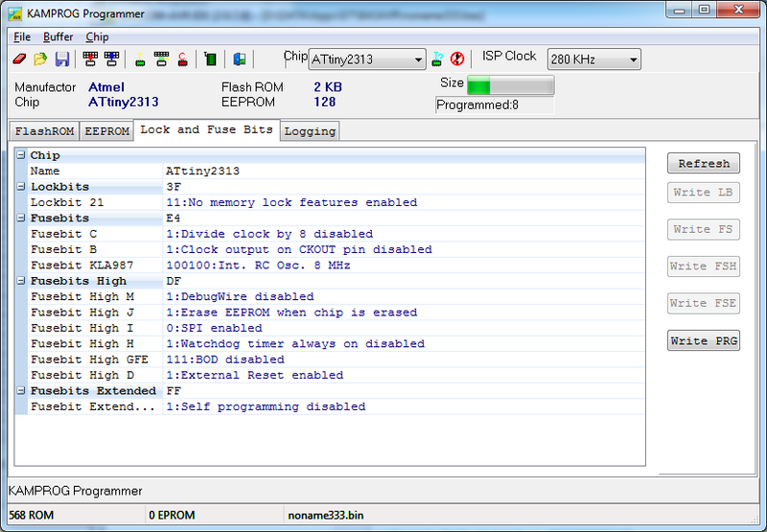Collapse the Lockbits group
Image resolution: width=767 pixels, height=532 pixels.
21,186
